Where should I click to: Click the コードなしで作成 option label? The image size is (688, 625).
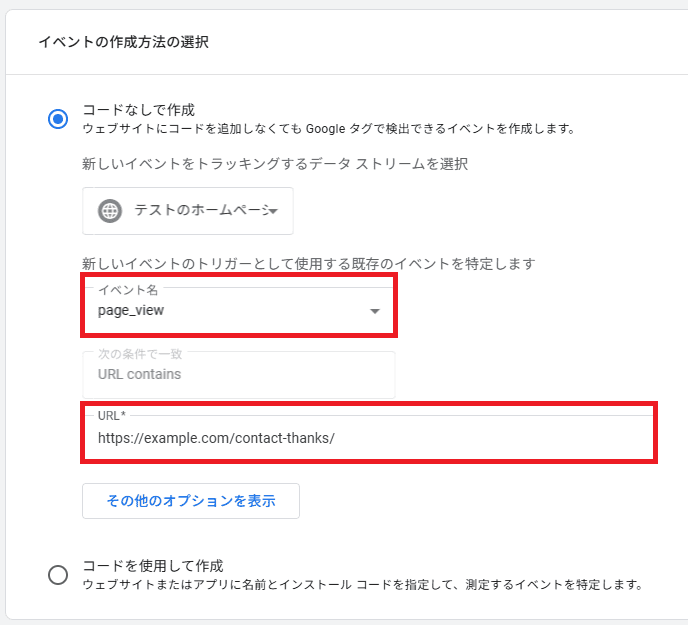138,109
